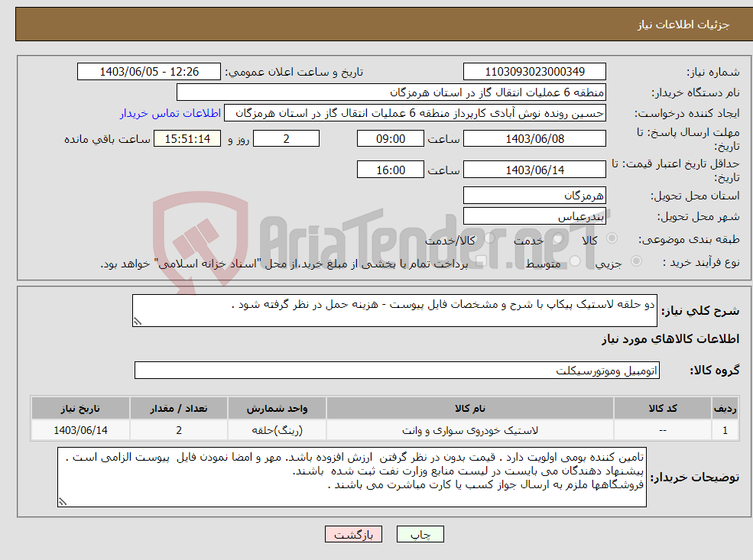
Task: Click the deadline time field 09:00
Action: [391, 139]
